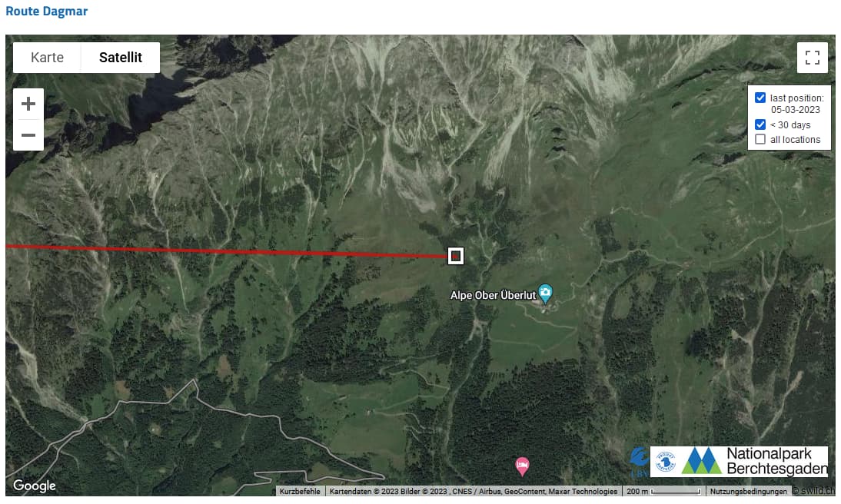This screenshot has width=841, height=504.
Task: Select the last position square marker
Action: pos(455,256)
